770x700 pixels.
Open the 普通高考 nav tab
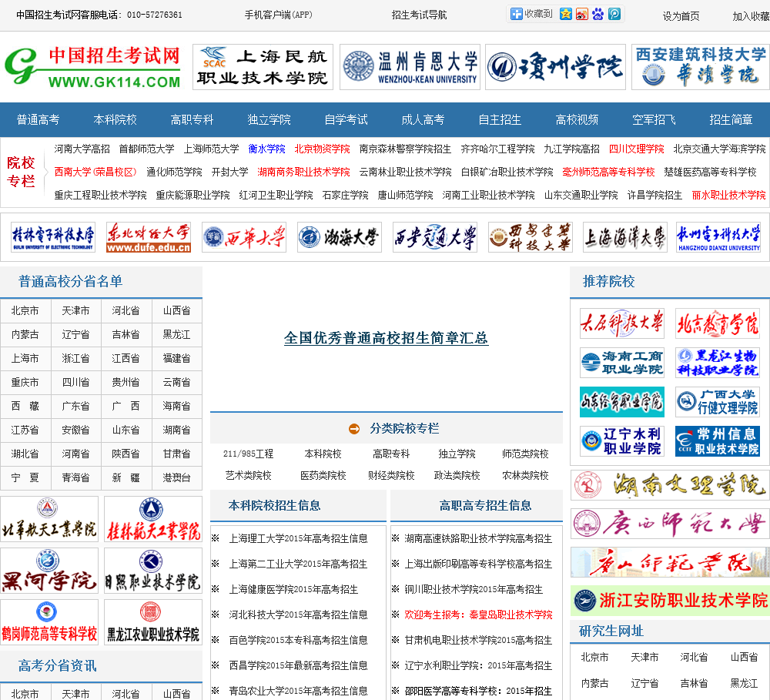point(38,120)
